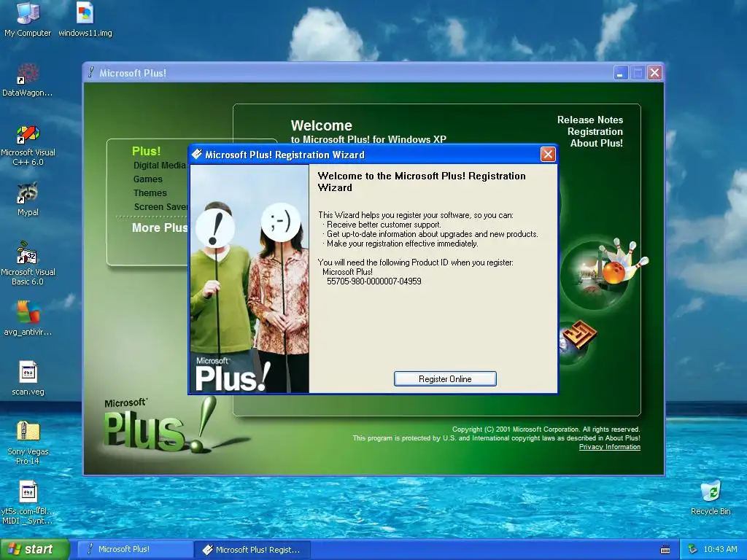Switch to Microsoft Plus! taskbar button
This screenshot has height=560, width=747.
pos(135,549)
